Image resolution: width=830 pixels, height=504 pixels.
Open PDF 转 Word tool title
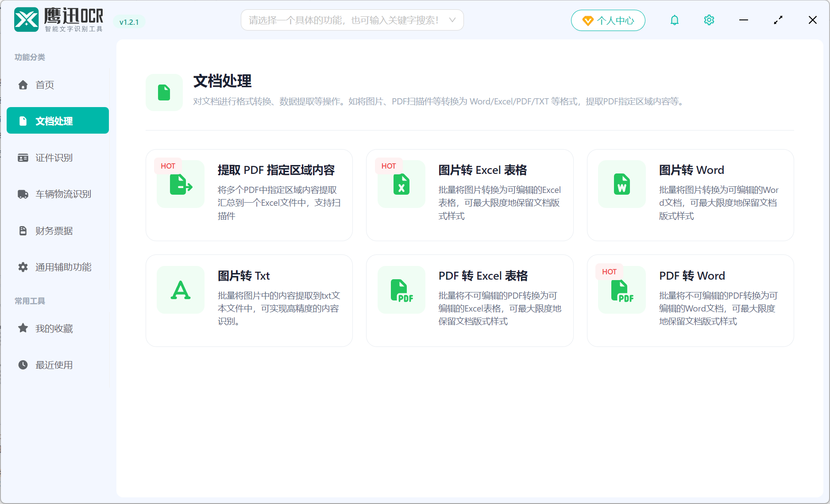point(692,276)
